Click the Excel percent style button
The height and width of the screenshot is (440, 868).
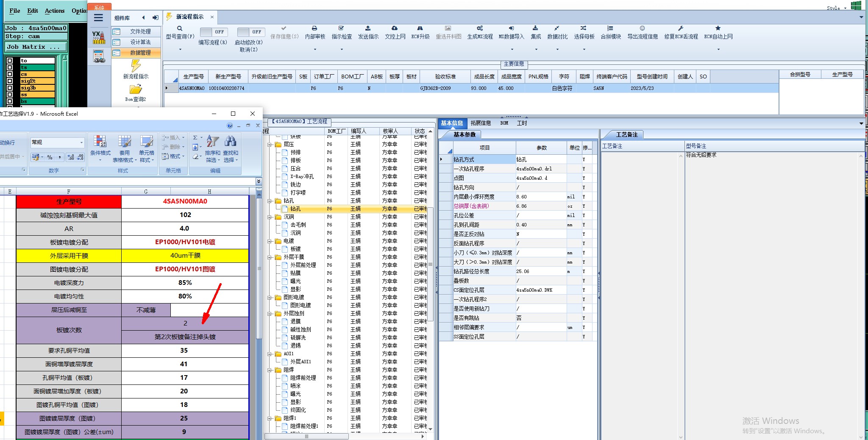(50, 157)
